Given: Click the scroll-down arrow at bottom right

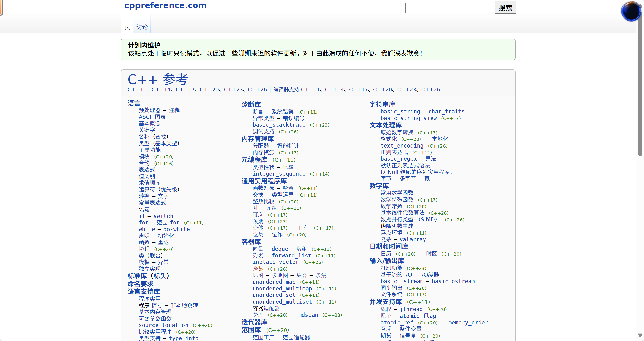Looking at the screenshot, I should 640,335.
